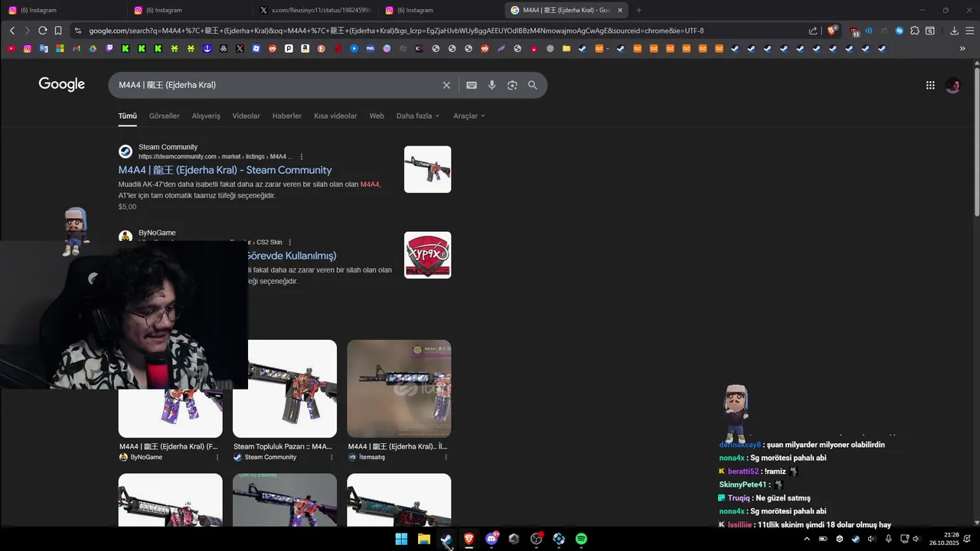Open File Explorer from the taskbar

[x=423, y=539]
